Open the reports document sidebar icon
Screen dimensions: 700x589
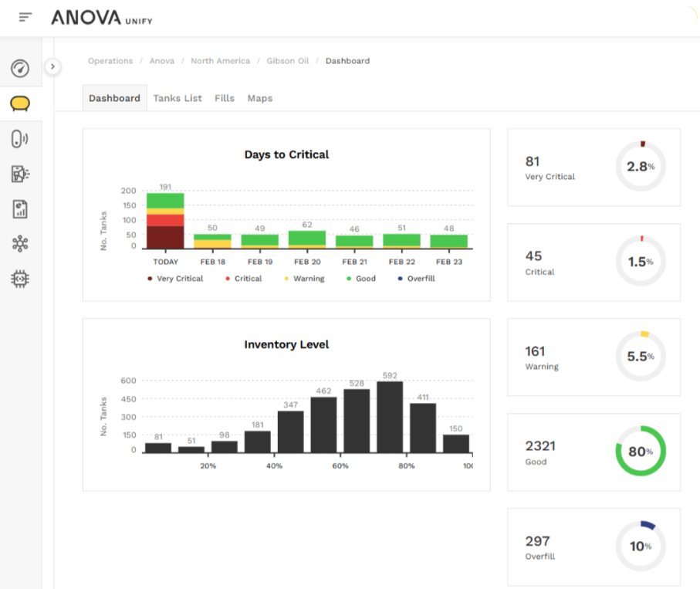tap(20, 209)
